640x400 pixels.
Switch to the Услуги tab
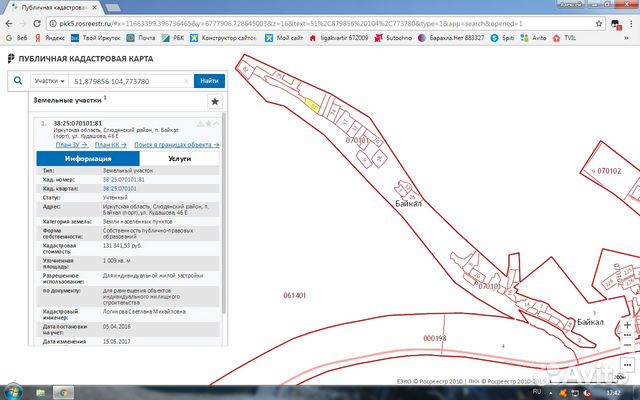pyautogui.click(x=179, y=158)
